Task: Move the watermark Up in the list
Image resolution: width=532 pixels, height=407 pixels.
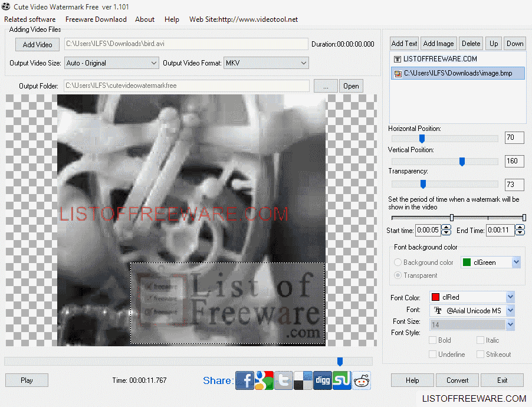Action: coord(494,44)
